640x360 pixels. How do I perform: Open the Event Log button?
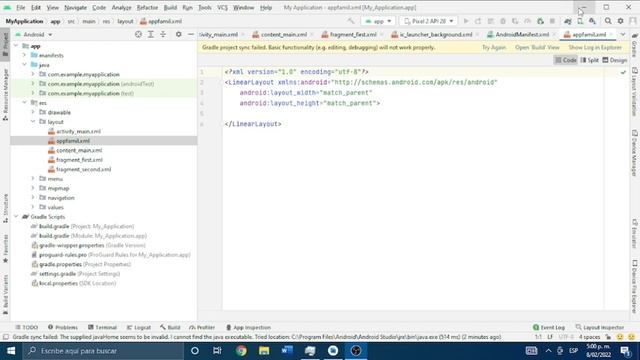pyautogui.click(x=549, y=327)
